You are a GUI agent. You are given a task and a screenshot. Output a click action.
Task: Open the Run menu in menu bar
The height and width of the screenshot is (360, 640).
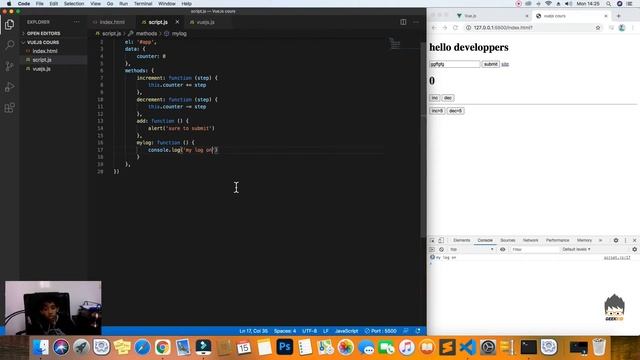point(123,4)
